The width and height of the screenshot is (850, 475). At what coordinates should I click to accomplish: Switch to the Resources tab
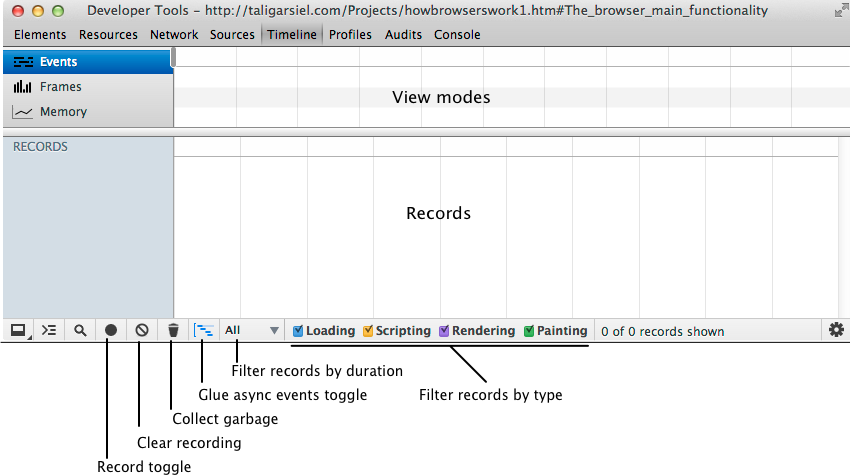click(x=108, y=35)
